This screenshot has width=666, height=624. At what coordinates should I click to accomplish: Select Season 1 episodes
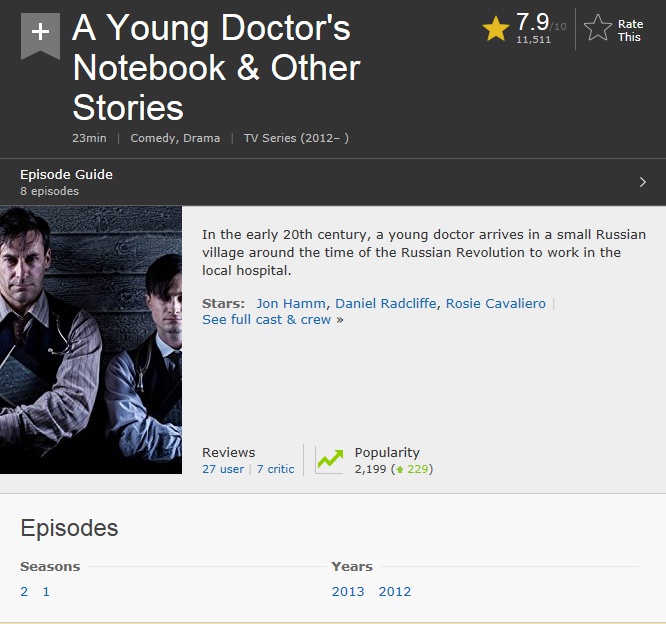pos(46,591)
